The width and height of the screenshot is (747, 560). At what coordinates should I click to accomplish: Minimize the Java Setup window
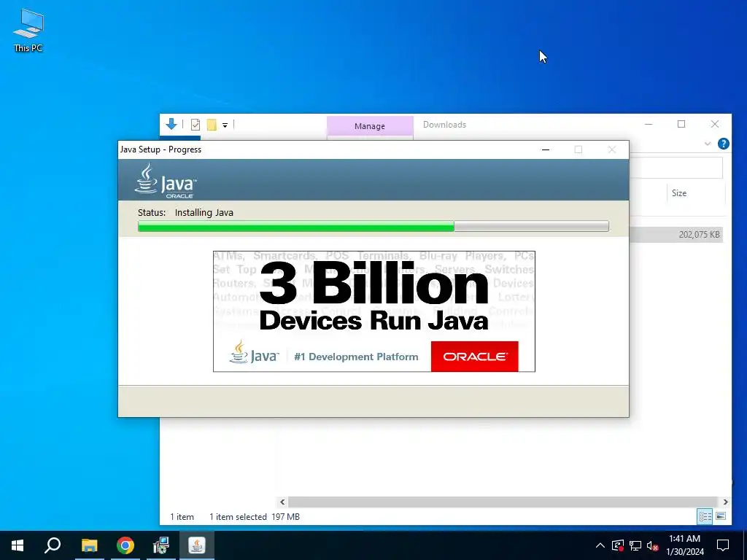pyautogui.click(x=546, y=149)
